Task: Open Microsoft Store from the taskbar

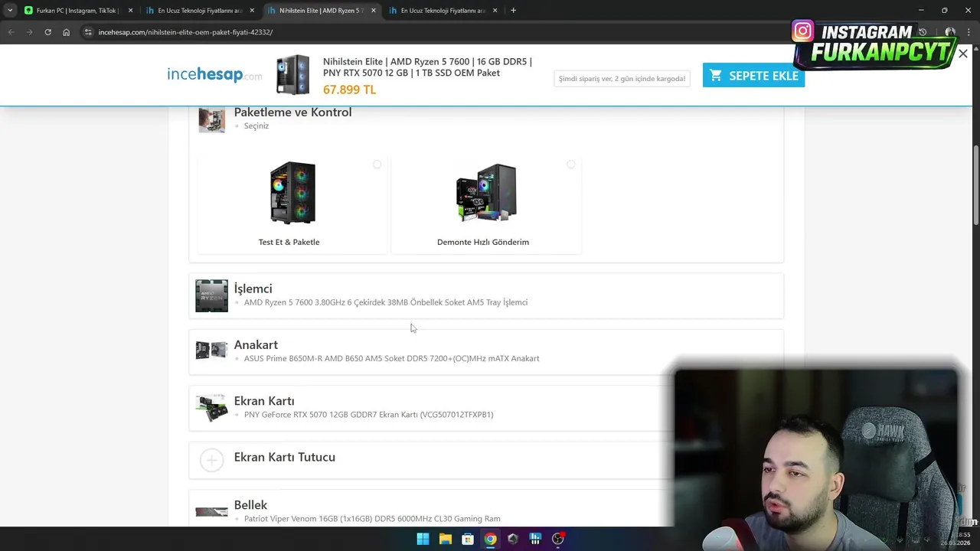Action: click(x=468, y=539)
